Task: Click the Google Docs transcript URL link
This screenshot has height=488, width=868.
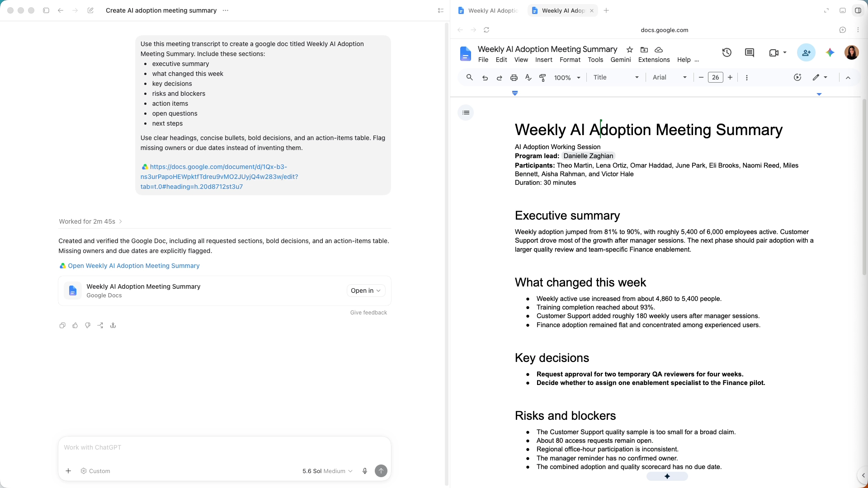Action: tap(219, 177)
